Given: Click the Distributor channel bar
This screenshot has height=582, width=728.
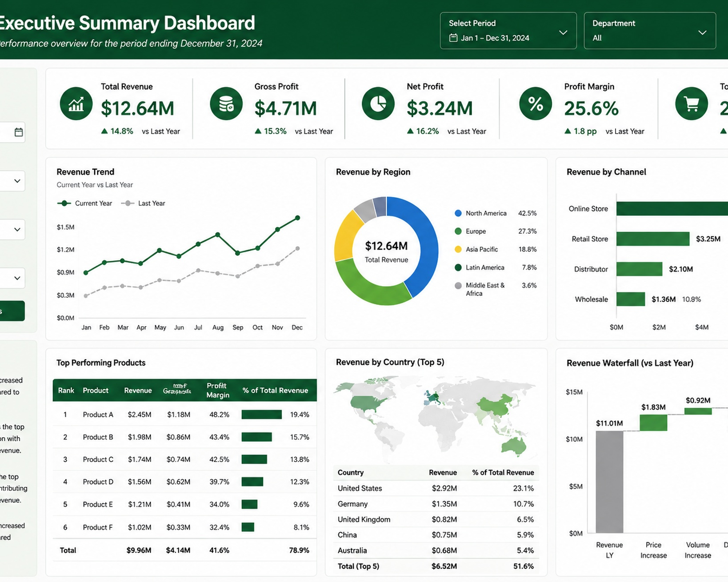Looking at the screenshot, I should coord(639,269).
